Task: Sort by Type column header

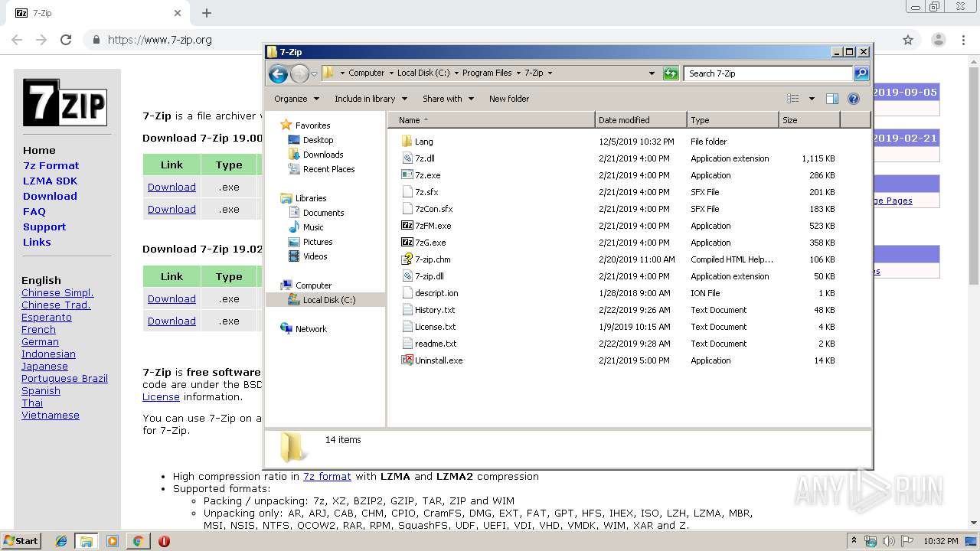Action: click(733, 120)
